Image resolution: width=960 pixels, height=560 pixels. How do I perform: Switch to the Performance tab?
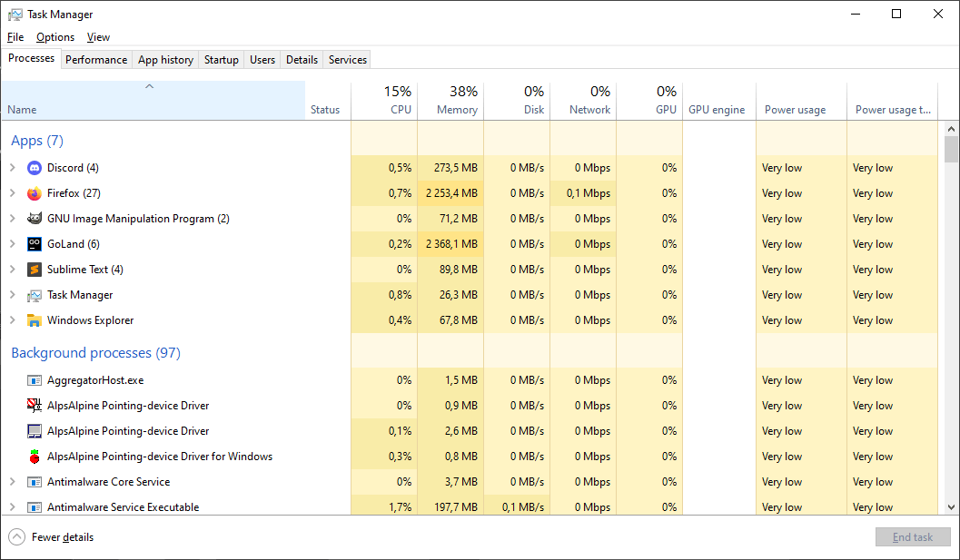(96, 60)
